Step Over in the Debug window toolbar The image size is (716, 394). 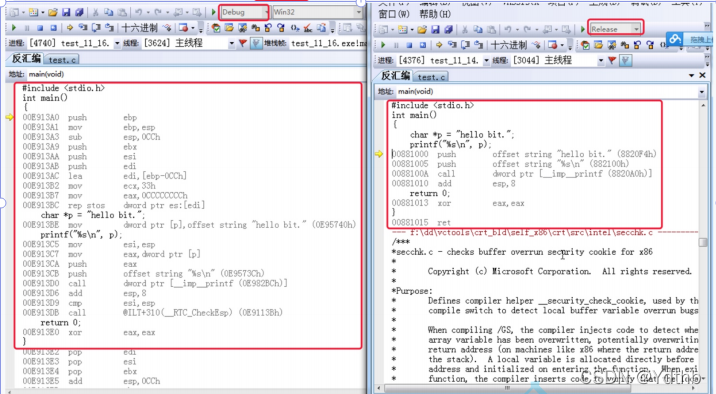(96, 28)
